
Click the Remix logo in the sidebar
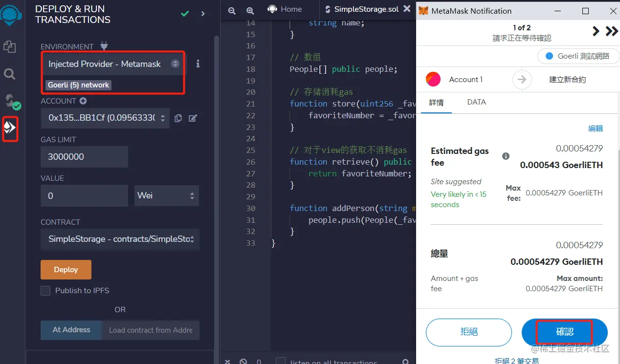coord(10,15)
